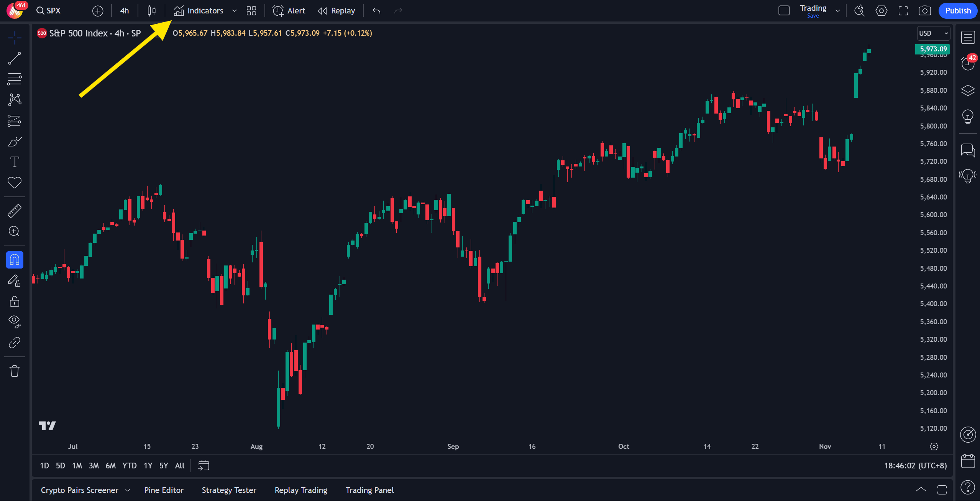980x501 pixels.
Task: Select the text annotation tool
Action: pos(14,162)
